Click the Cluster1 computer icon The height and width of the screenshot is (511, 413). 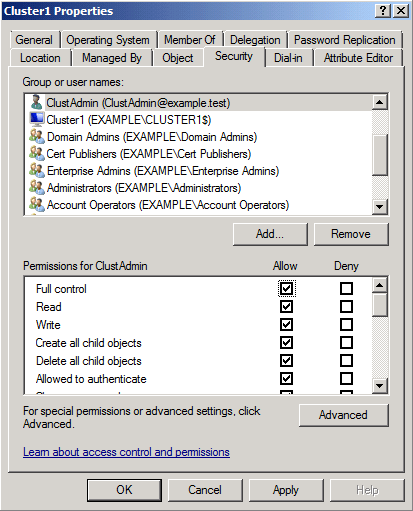[x=36, y=119]
